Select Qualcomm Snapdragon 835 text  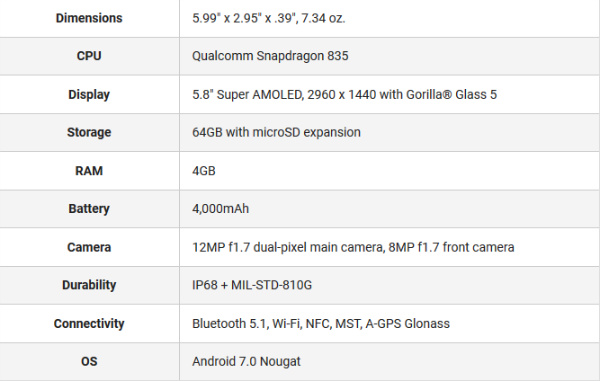(x=270, y=56)
